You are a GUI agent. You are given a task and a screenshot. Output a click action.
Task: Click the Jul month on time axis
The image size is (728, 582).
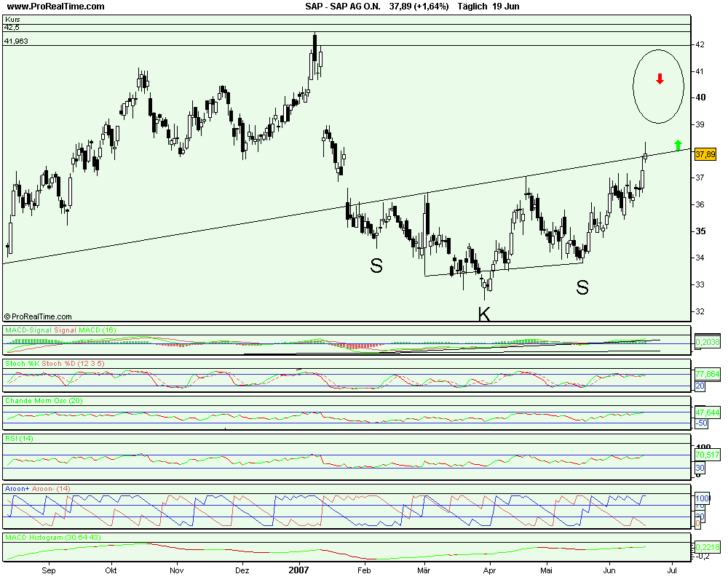pos(672,570)
